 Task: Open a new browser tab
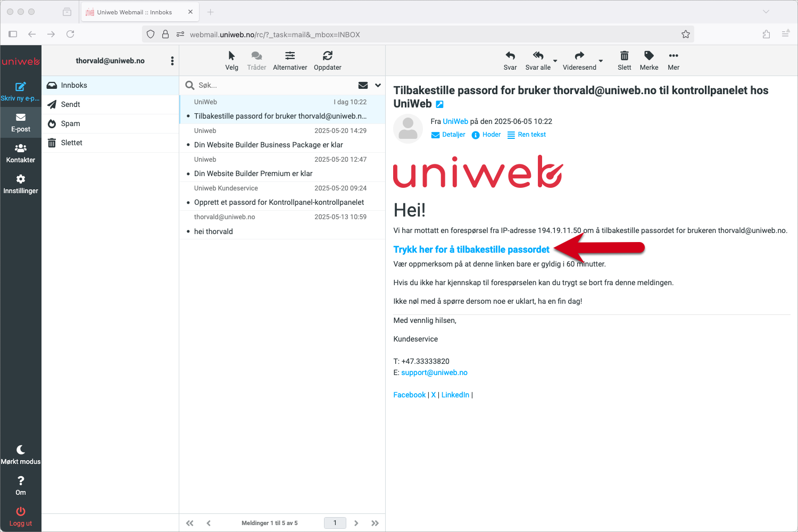210,12
